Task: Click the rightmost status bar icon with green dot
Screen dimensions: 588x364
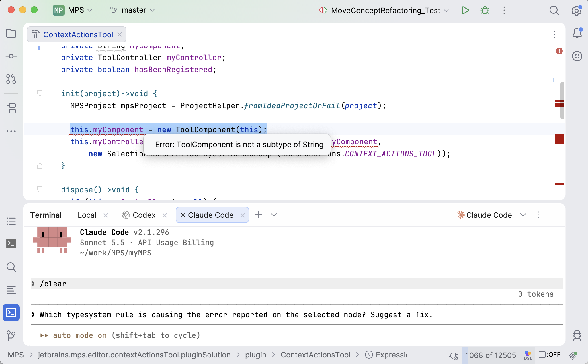Action: coord(573,355)
